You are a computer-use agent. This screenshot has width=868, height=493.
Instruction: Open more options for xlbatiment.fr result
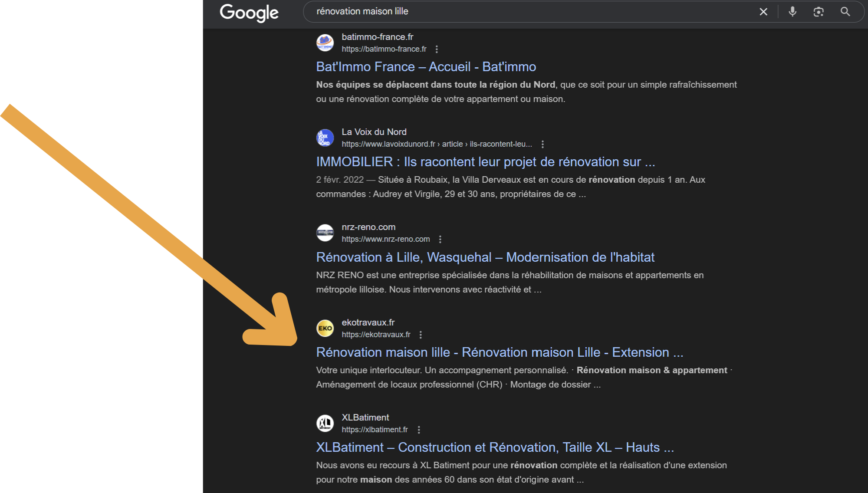pyautogui.click(x=419, y=430)
